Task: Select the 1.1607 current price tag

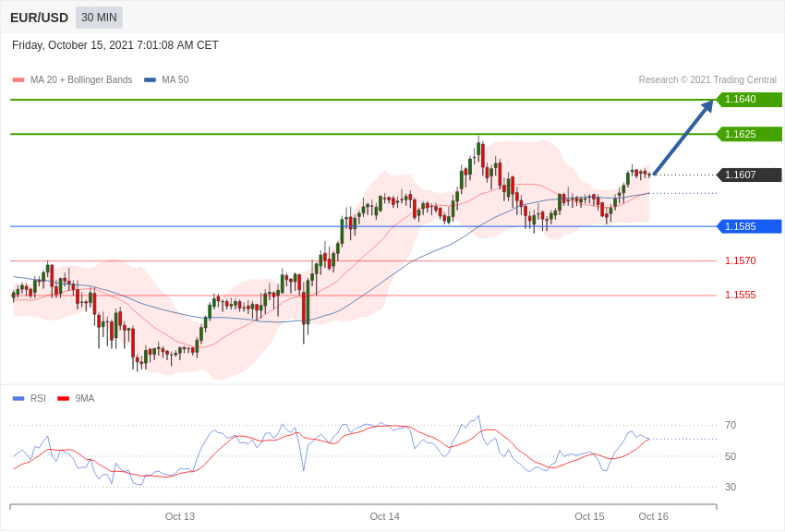Action: point(750,175)
